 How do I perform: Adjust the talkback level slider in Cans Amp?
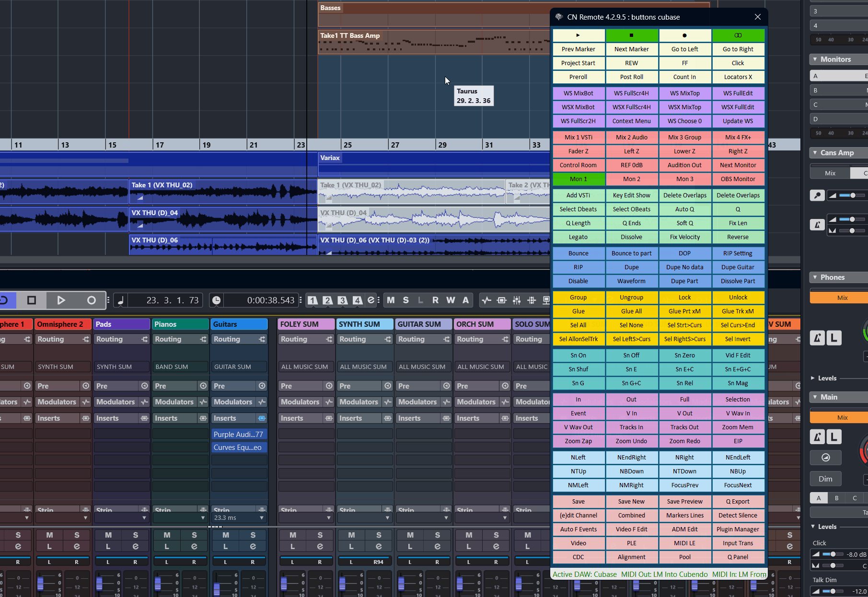click(x=852, y=195)
